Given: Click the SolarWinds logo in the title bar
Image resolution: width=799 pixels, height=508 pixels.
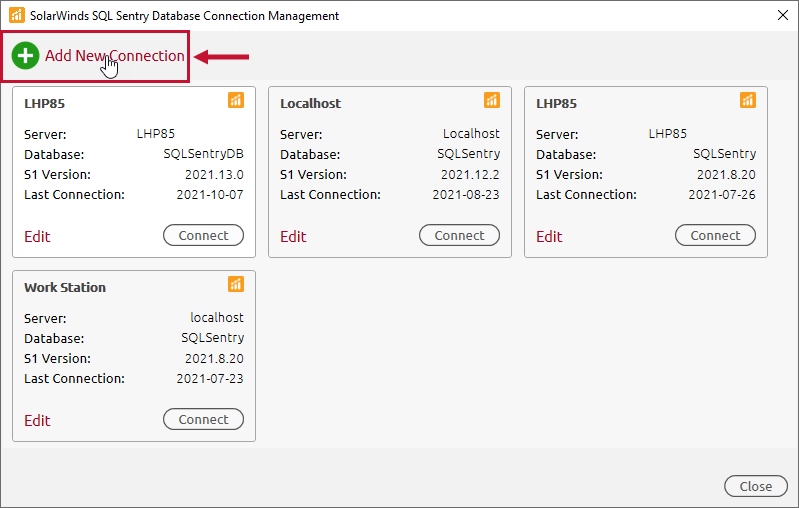Looking at the screenshot, I should pyautogui.click(x=17, y=15).
